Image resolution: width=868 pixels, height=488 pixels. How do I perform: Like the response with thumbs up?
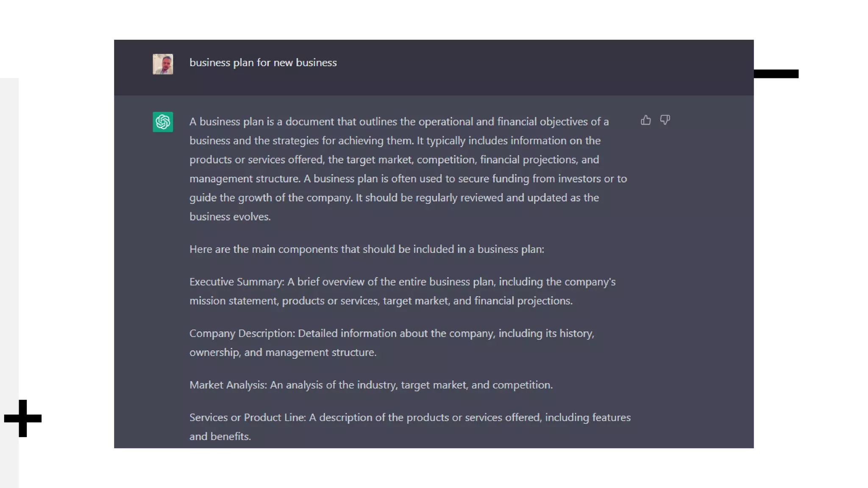click(x=645, y=120)
